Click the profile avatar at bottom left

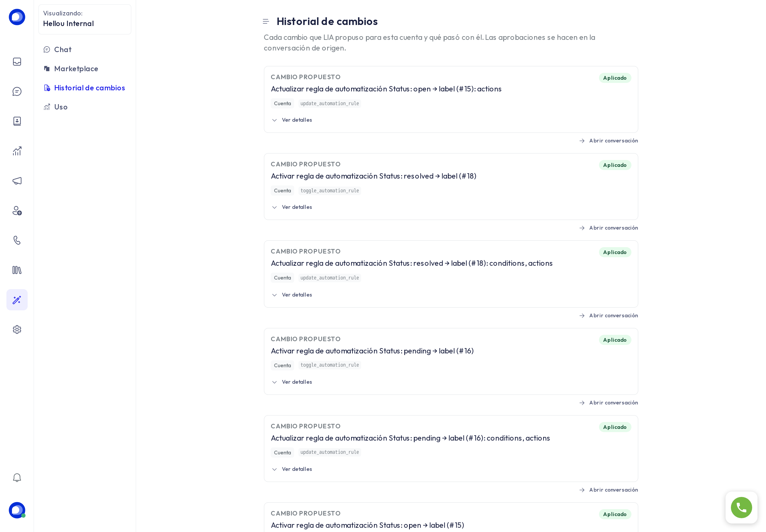[17, 510]
